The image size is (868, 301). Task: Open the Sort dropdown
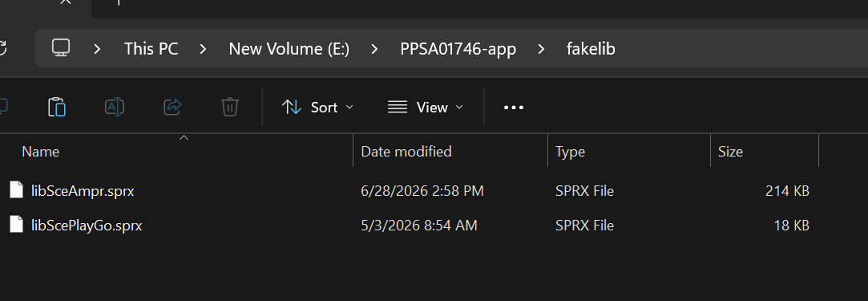coord(317,107)
